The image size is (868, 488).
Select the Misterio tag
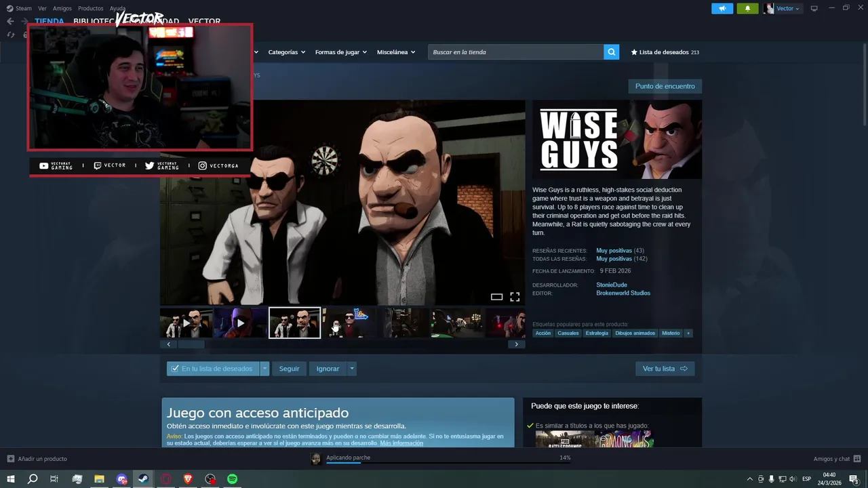(671, 333)
